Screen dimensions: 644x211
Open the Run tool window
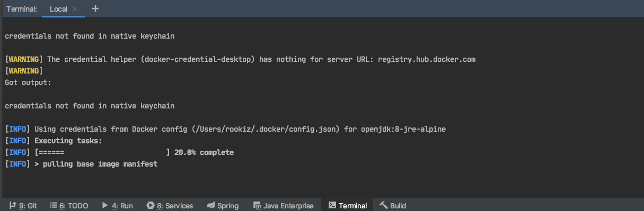tap(118, 205)
